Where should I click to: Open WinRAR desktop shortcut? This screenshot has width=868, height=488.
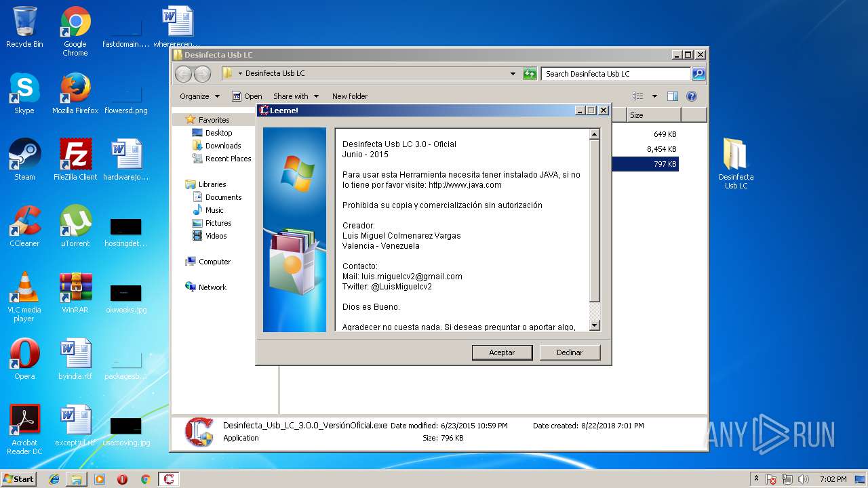coord(75,293)
